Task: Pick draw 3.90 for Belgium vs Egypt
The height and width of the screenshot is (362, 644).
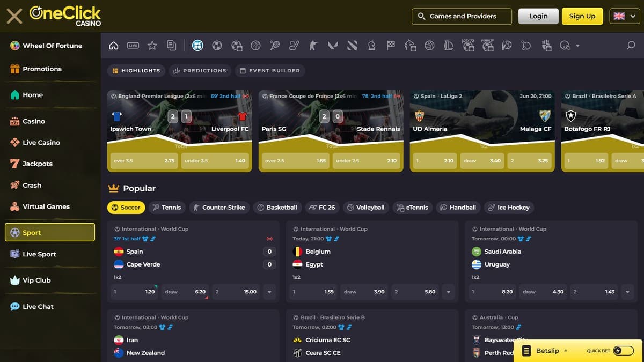Action: click(x=364, y=292)
